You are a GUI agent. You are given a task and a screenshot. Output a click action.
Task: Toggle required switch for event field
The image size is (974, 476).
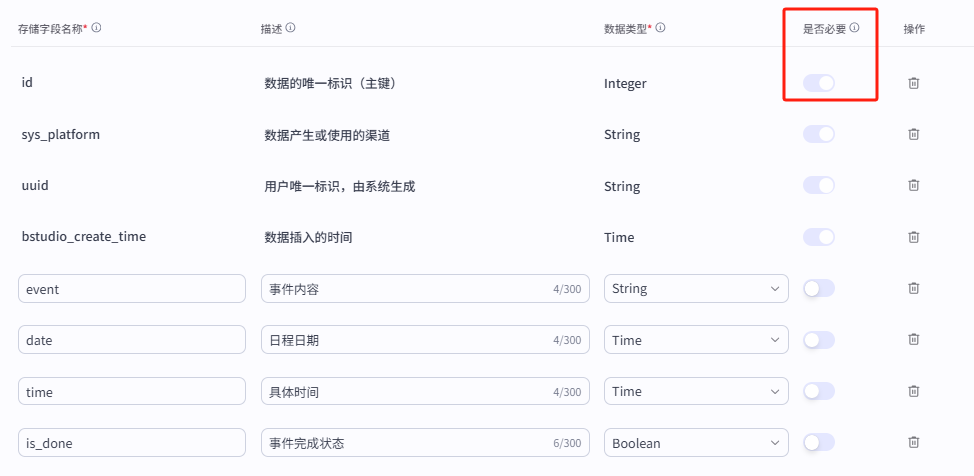pyautogui.click(x=818, y=288)
